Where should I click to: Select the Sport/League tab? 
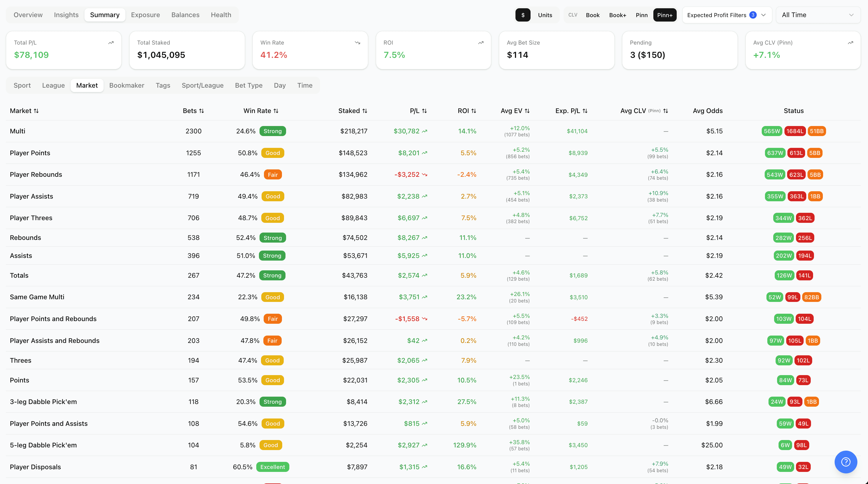203,85
